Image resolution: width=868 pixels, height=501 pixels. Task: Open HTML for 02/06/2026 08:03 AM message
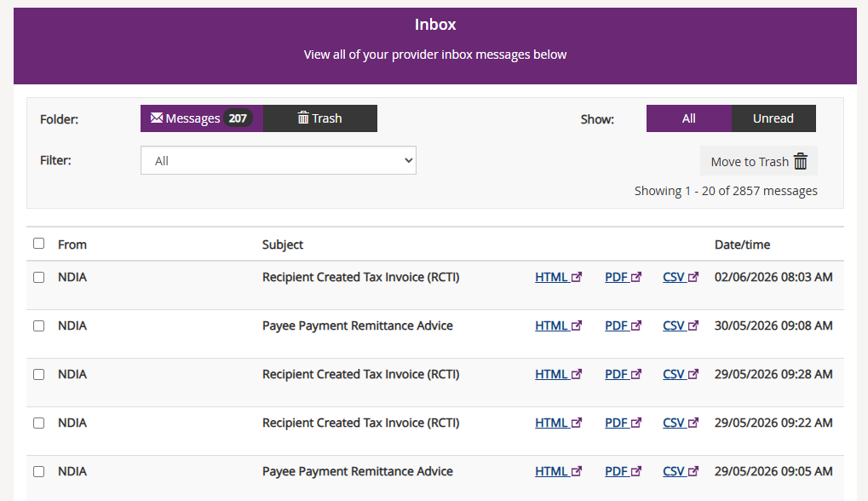coord(558,277)
